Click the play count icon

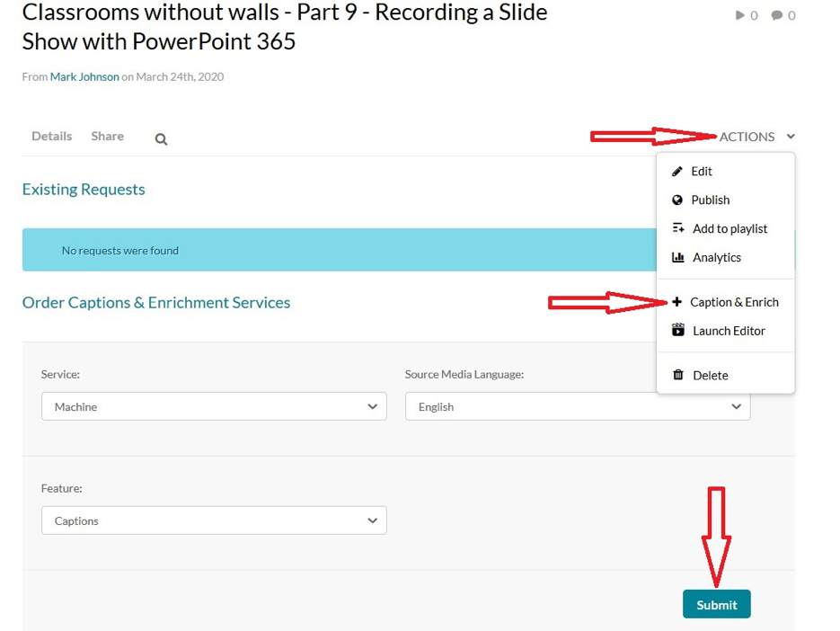tap(740, 15)
